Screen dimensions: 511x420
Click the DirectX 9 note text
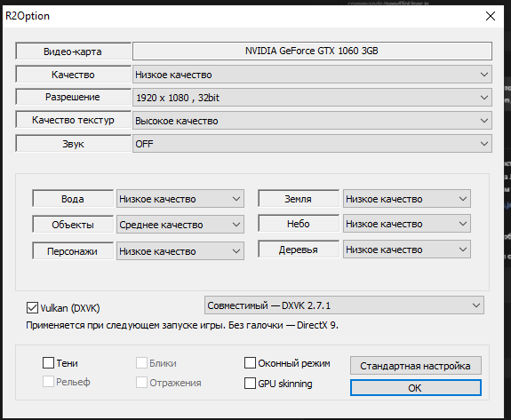click(x=182, y=325)
